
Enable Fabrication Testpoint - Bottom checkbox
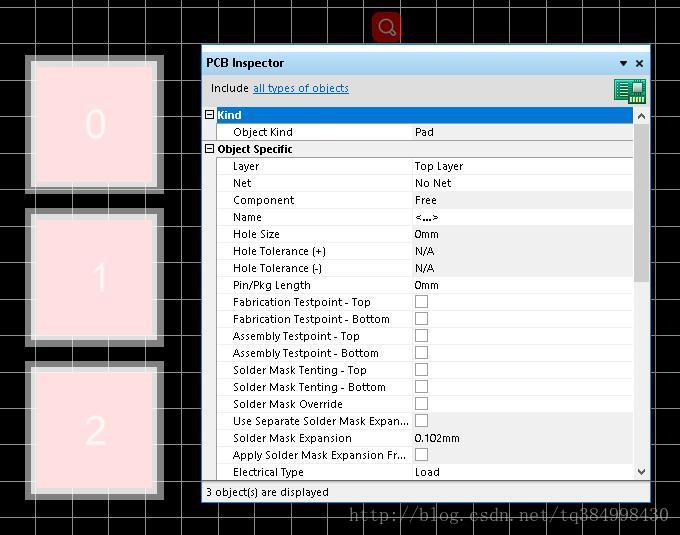421,319
